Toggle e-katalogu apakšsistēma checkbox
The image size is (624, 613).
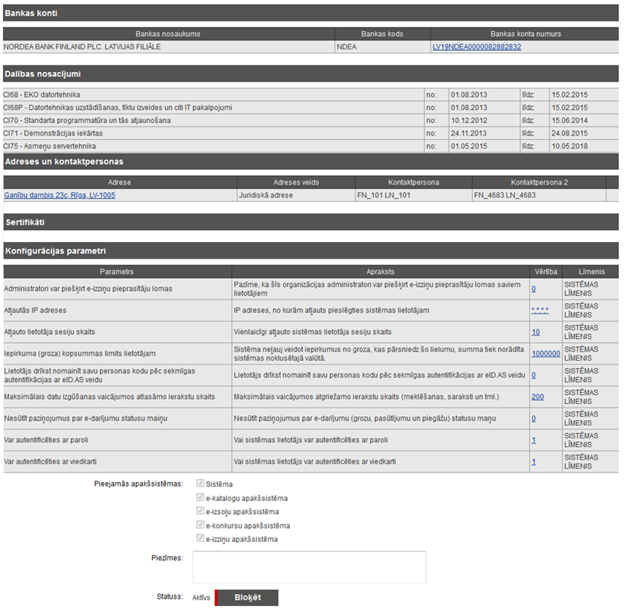coord(200,497)
